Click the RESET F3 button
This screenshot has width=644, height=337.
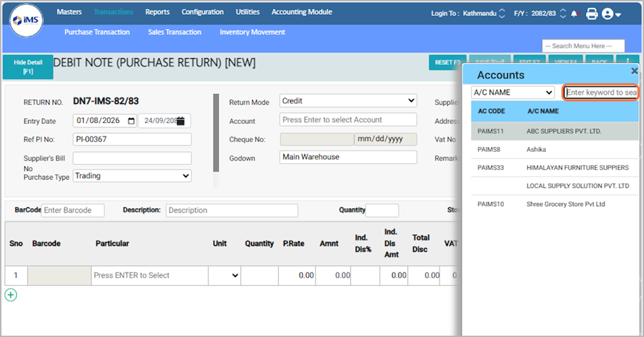447,63
